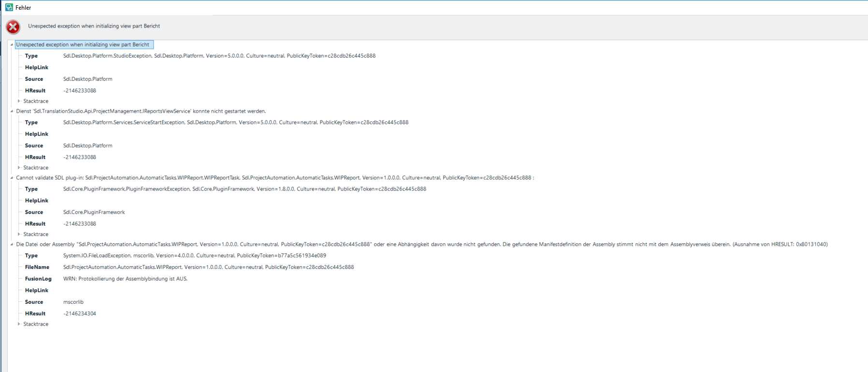868x372 pixels.
Task: Select the highlighted 'Unexpected exception when initializing view part Bericht' row
Action: pos(84,45)
